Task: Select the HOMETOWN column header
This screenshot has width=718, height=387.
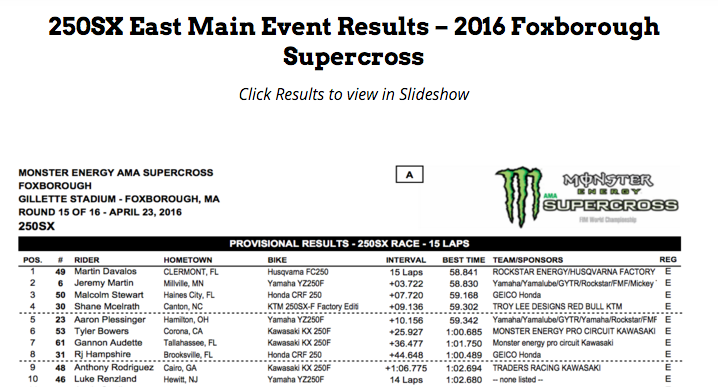Action: click(x=188, y=260)
